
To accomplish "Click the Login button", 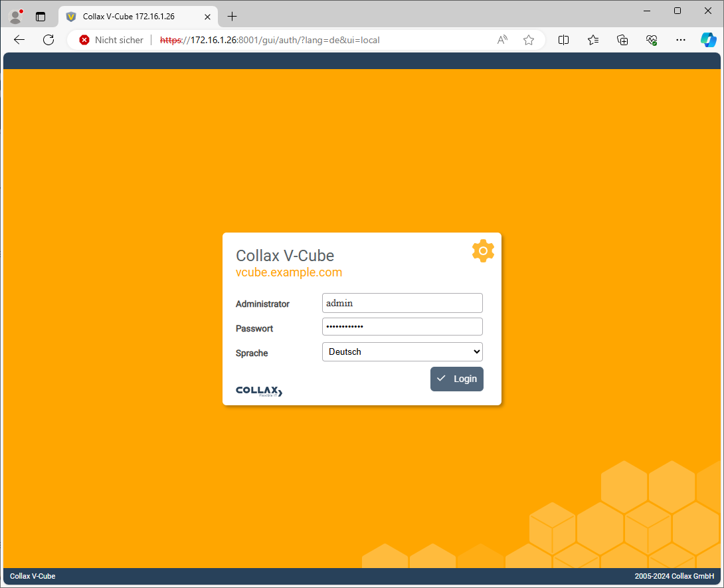I will coord(457,379).
